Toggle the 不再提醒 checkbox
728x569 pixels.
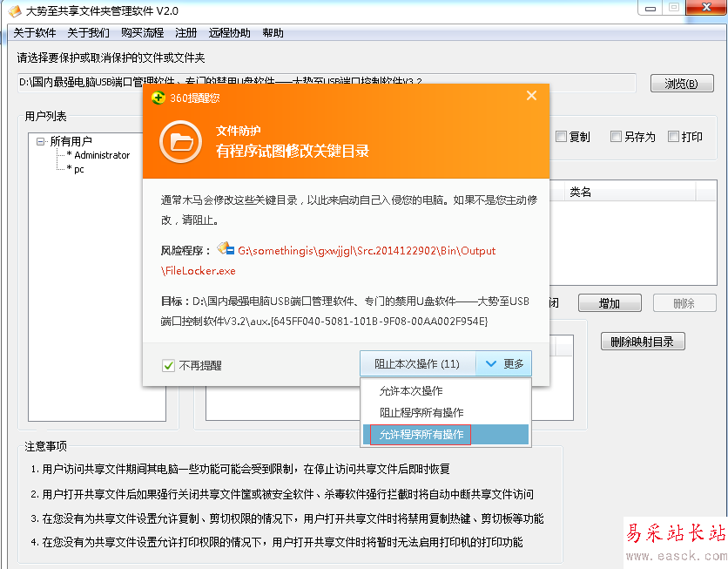pos(168,366)
